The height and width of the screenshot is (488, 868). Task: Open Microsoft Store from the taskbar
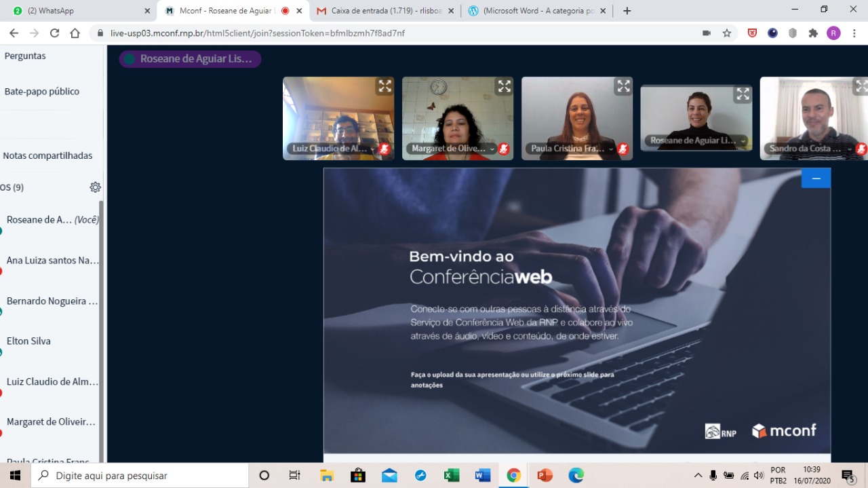coord(358,475)
